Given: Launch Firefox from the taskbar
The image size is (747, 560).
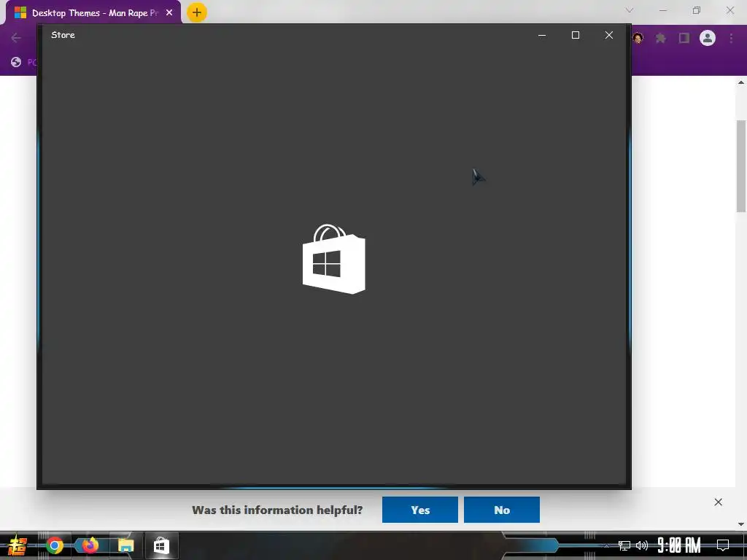Looking at the screenshot, I should (90, 545).
